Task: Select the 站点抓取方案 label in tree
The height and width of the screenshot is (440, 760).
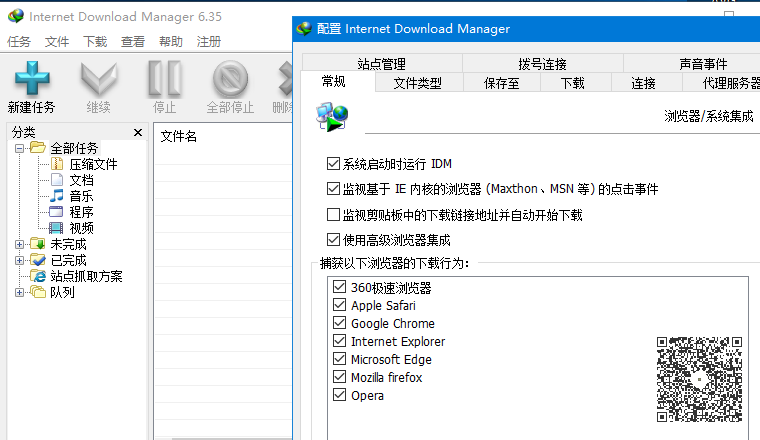Action: [86, 276]
